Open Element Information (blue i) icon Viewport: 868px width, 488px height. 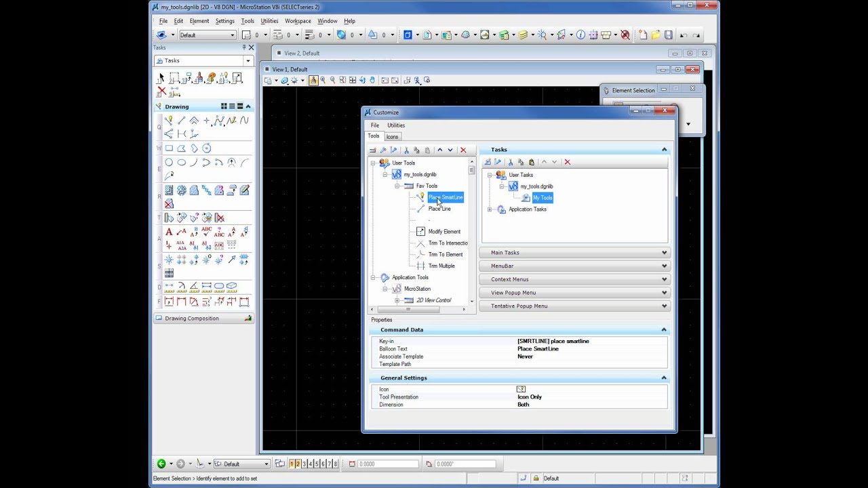[580, 35]
